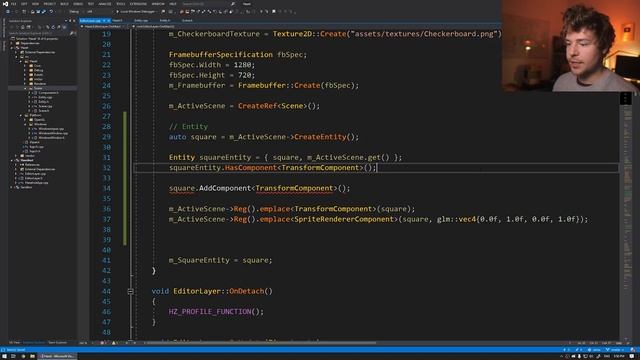
Task: Focus the Quick Launch search box
Action: pyautogui.click(x=208, y=4)
